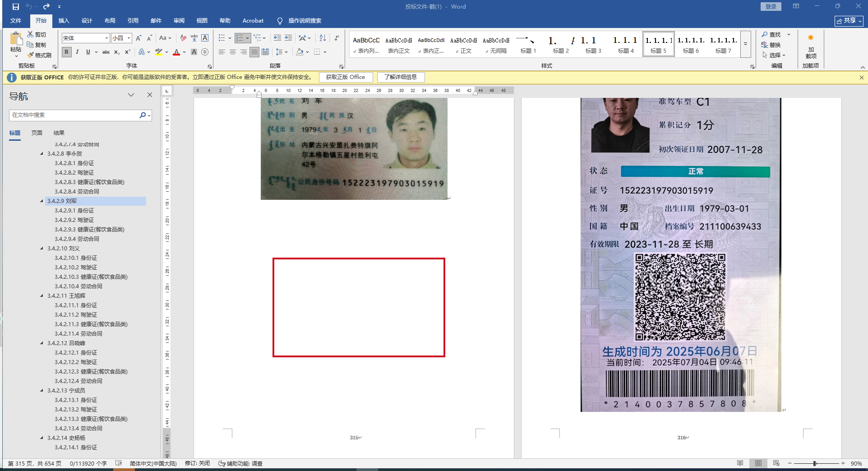868x471 pixels.
Task: Open the phonetic guide (wén) tool
Action: coord(194,38)
